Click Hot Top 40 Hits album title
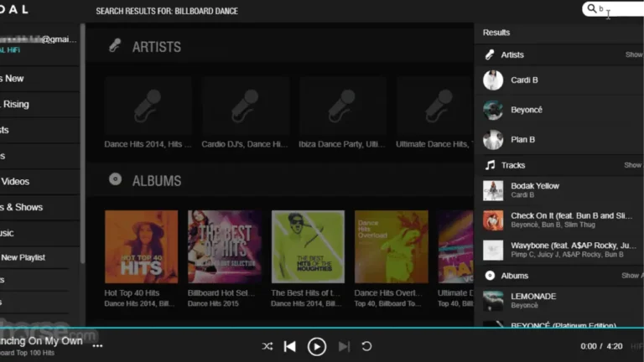Image resolution: width=644 pixels, height=362 pixels. click(132, 293)
